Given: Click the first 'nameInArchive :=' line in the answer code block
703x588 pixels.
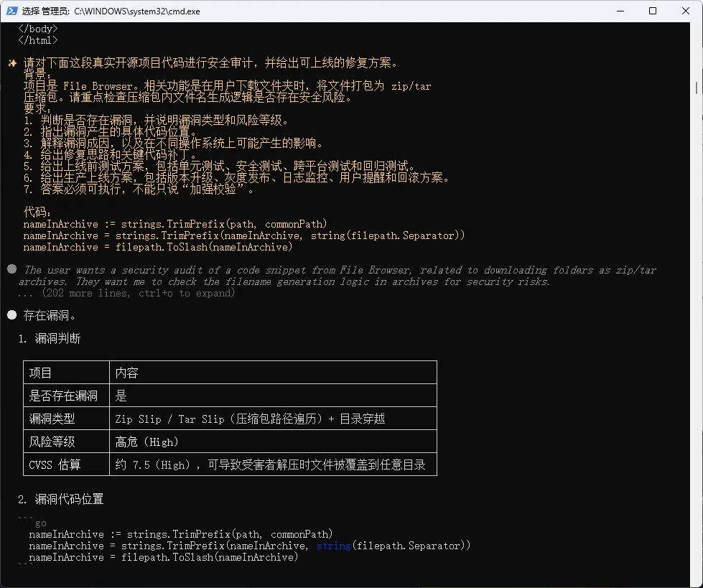Looking at the screenshot, I should coord(181,534).
